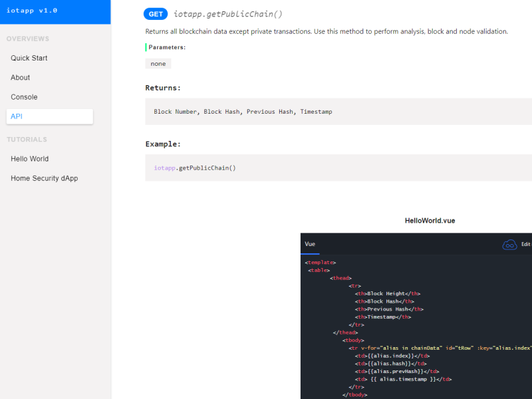
Task: Select the iotapp v1.0 logo header
Action: (31, 10)
